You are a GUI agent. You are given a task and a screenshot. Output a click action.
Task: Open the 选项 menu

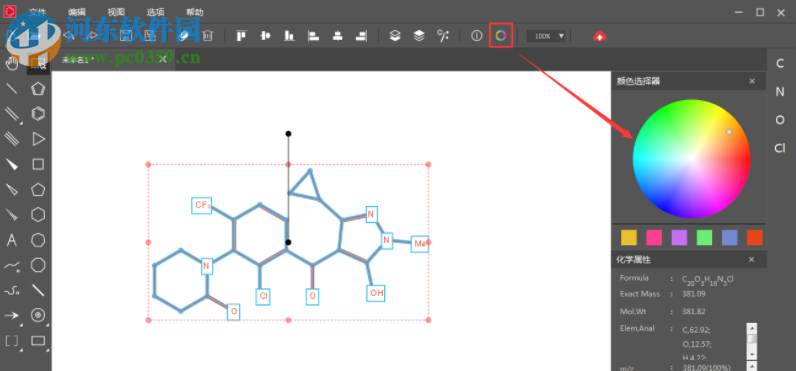[155, 12]
